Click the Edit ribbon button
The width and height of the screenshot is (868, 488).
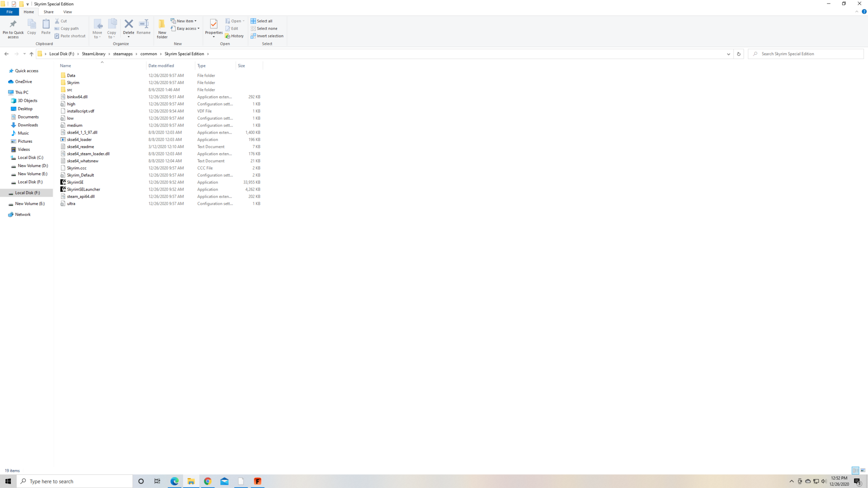coord(231,28)
